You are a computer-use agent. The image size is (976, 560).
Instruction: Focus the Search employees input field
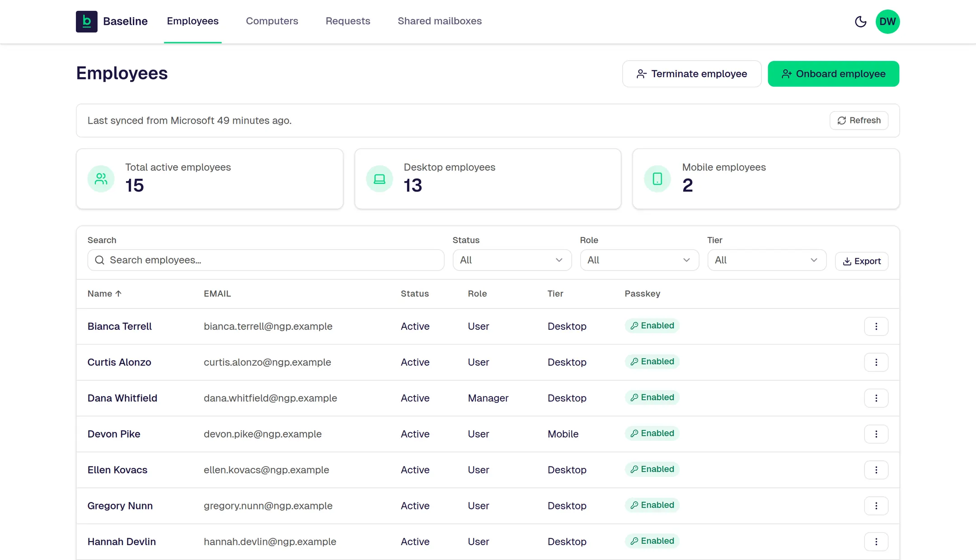click(x=266, y=260)
